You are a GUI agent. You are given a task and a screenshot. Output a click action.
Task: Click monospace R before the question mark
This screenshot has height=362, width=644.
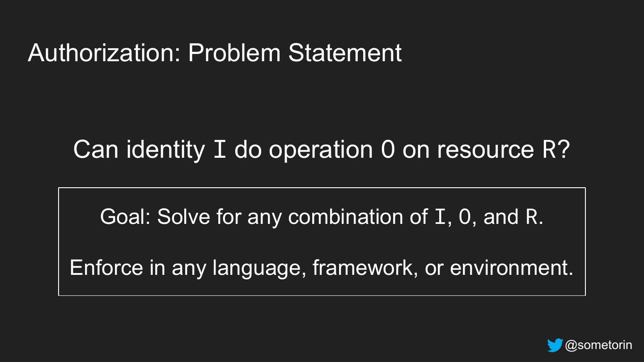tap(549, 150)
